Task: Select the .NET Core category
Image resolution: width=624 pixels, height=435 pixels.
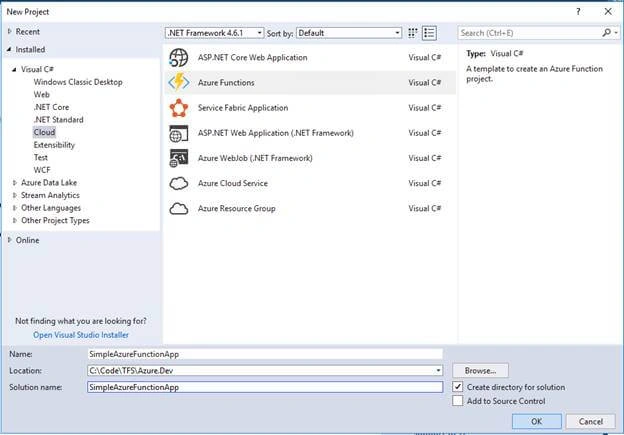Action: pos(51,107)
